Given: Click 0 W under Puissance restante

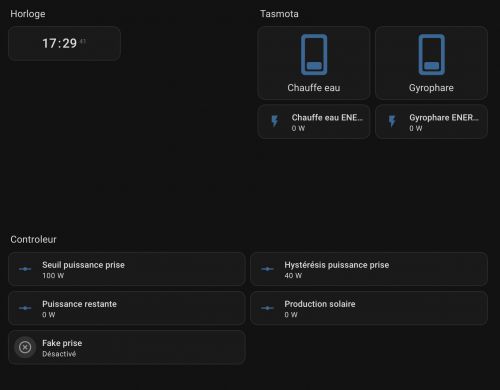Looking at the screenshot, I should click(x=49, y=315).
